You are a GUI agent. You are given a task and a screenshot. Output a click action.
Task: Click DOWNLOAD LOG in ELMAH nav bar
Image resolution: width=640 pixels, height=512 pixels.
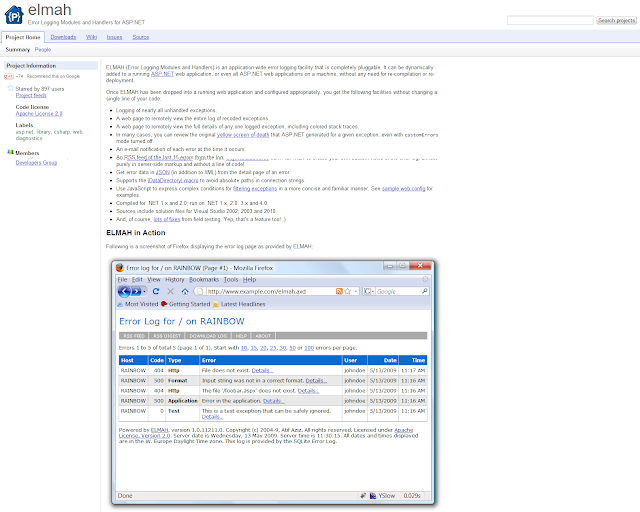[208, 336]
